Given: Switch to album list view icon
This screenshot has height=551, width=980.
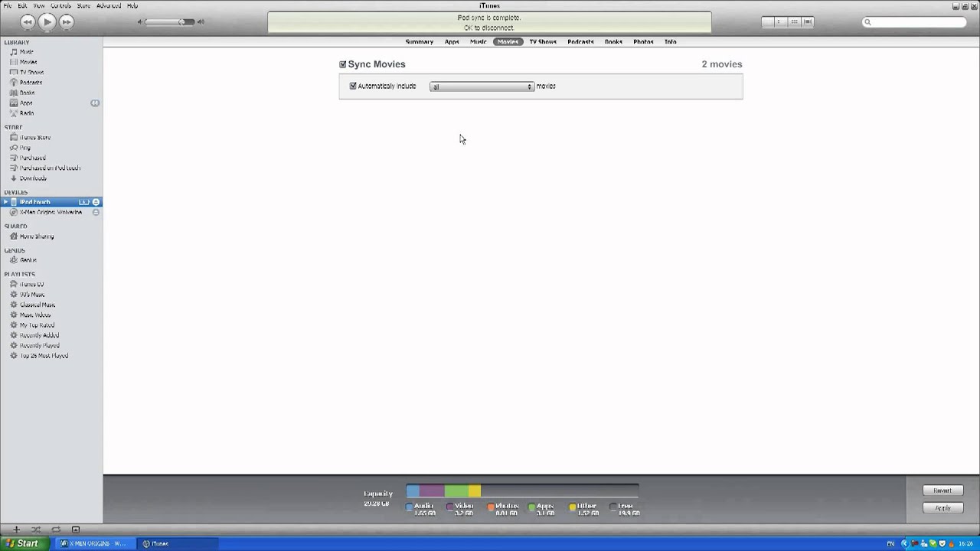Looking at the screenshot, I should [x=780, y=21].
